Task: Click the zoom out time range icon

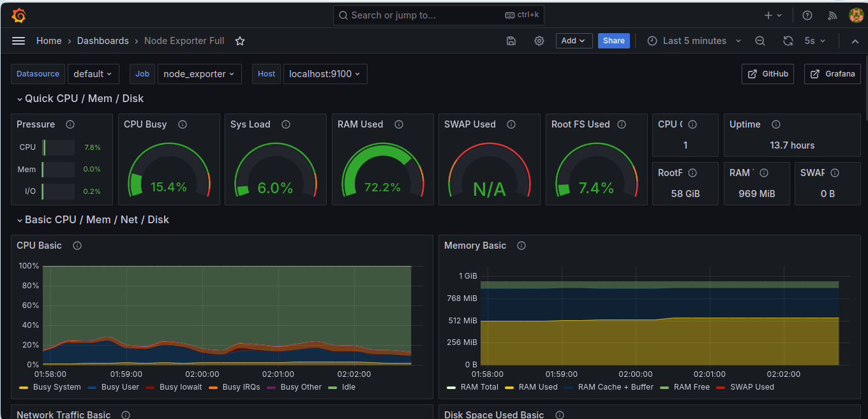Action: point(760,41)
